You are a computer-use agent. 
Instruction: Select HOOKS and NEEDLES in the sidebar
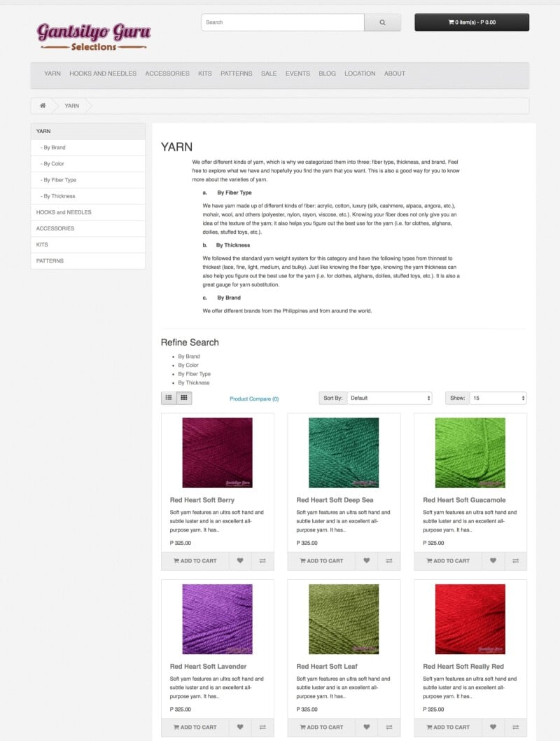pyautogui.click(x=87, y=212)
